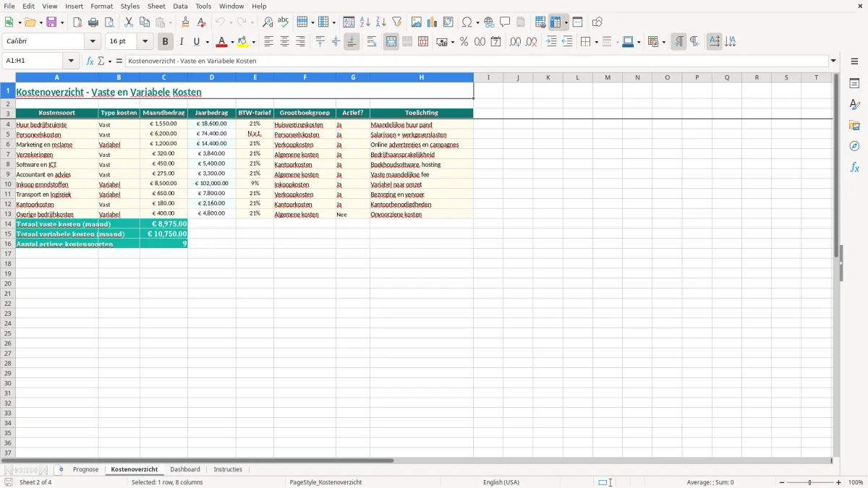This screenshot has width=868, height=488.
Task: Format the cells as percent
Action: pos(464,42)
